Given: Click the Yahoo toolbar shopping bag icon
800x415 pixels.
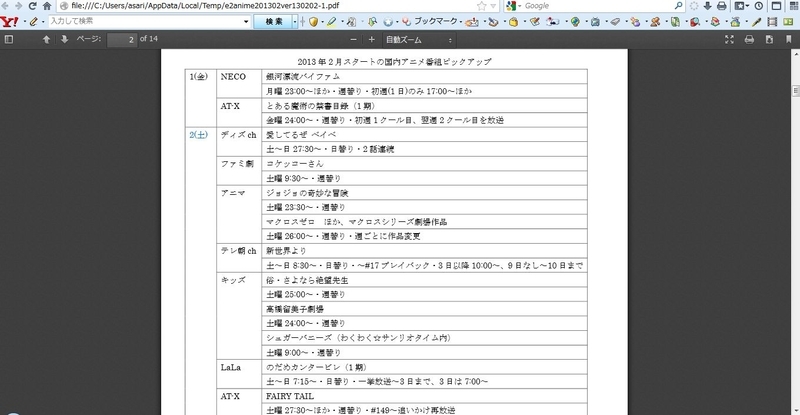Looking at the screenshot, I should pos(513,21).
